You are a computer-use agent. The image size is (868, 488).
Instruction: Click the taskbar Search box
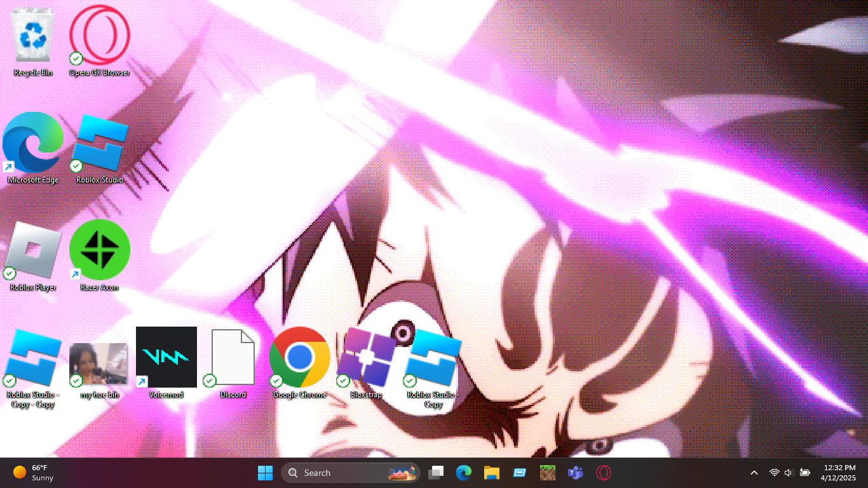point(351,473)
